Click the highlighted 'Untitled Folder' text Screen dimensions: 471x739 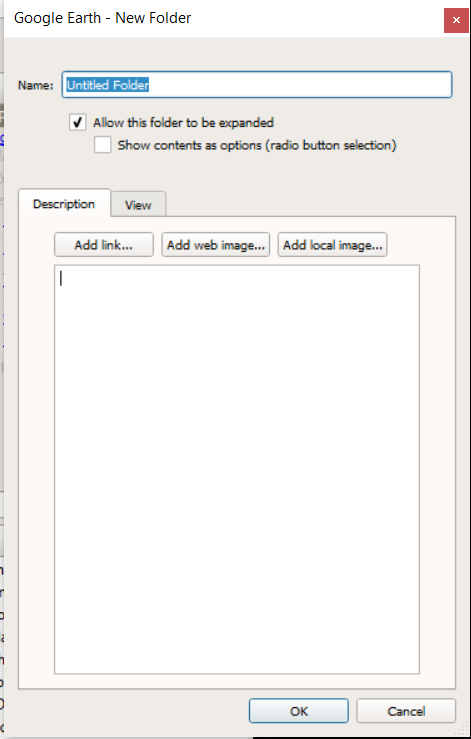107,85
